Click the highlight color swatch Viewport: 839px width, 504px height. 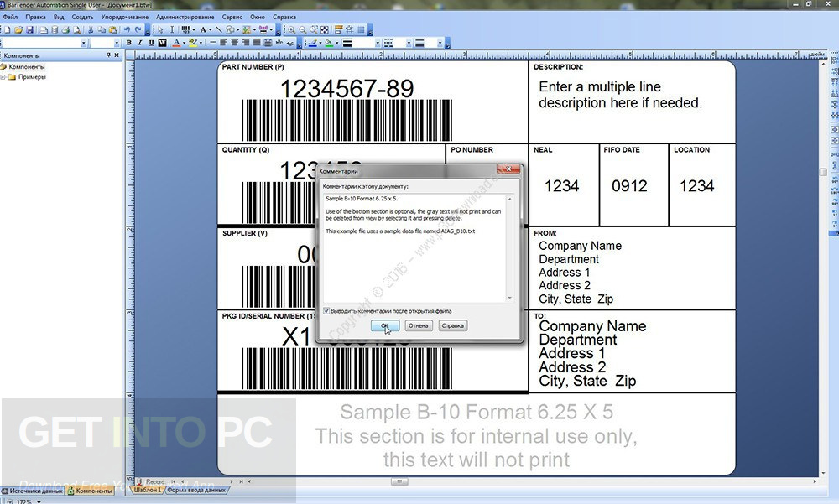191,42
